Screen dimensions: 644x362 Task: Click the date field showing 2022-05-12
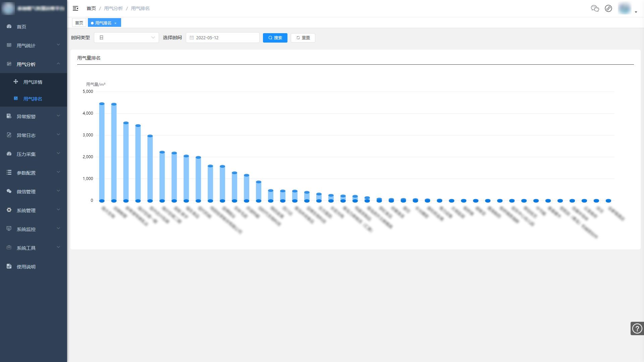point(223,38)
